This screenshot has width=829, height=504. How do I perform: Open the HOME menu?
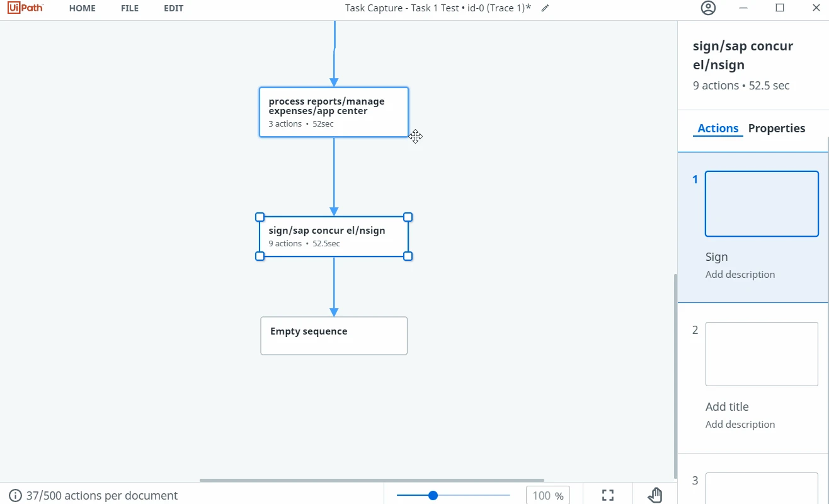click(x=83, y=9)
